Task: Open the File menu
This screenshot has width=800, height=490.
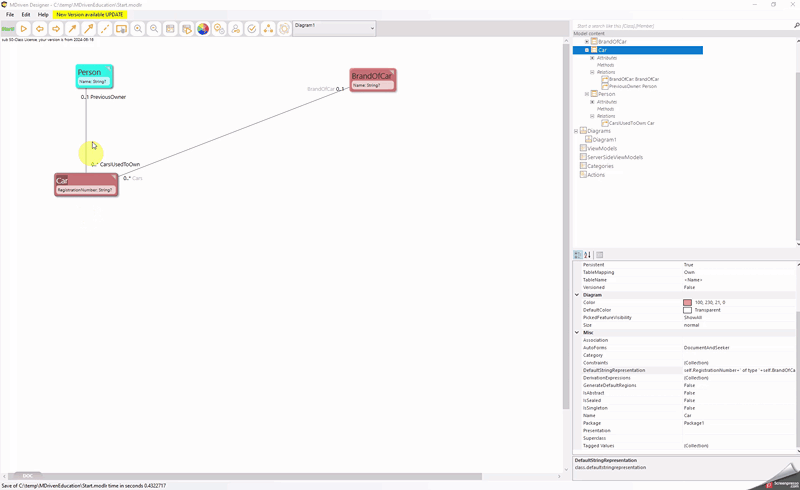Action: click(x=10, y=15)
